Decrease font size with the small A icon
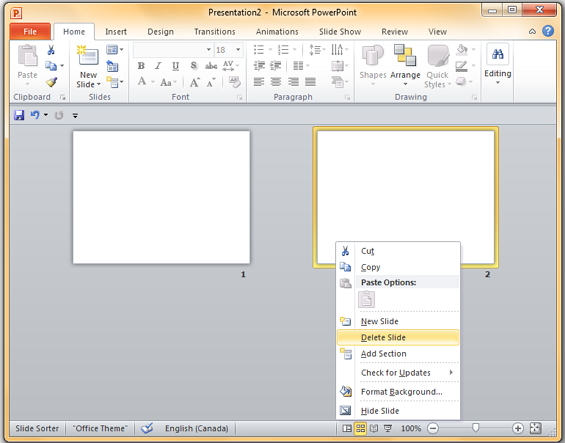Image resolution: width=565 pixels, height=443 pixels. [211, 82]
